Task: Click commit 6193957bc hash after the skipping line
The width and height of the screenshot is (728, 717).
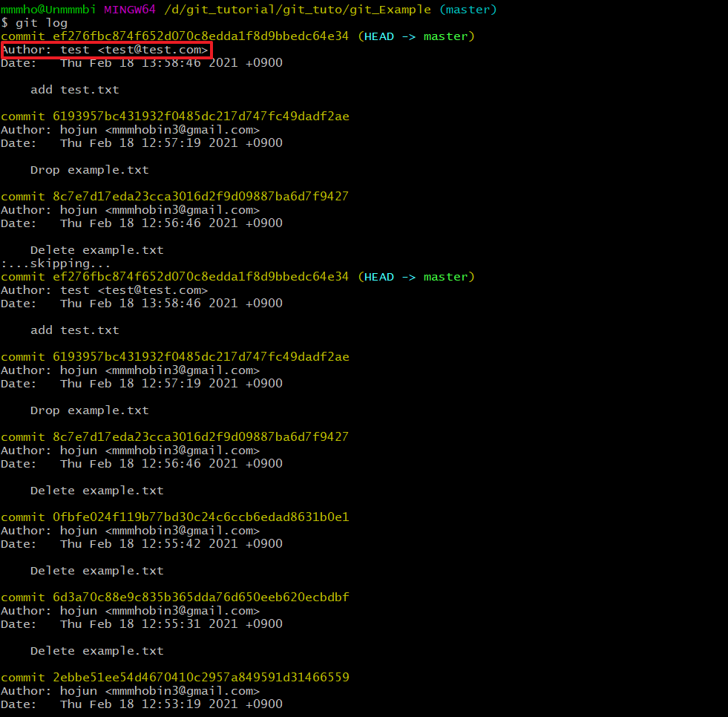Action: 200,357
